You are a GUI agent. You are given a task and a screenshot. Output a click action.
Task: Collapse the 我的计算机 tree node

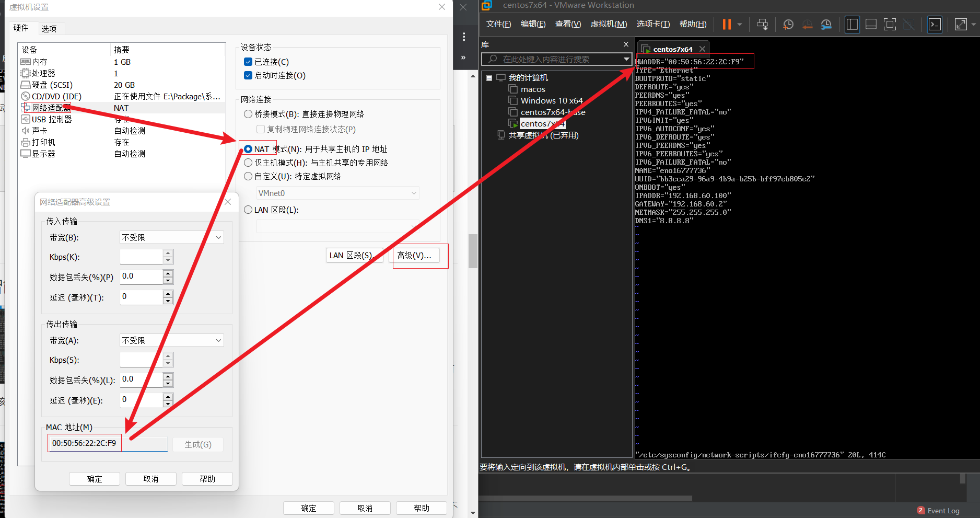click(489, 78)
